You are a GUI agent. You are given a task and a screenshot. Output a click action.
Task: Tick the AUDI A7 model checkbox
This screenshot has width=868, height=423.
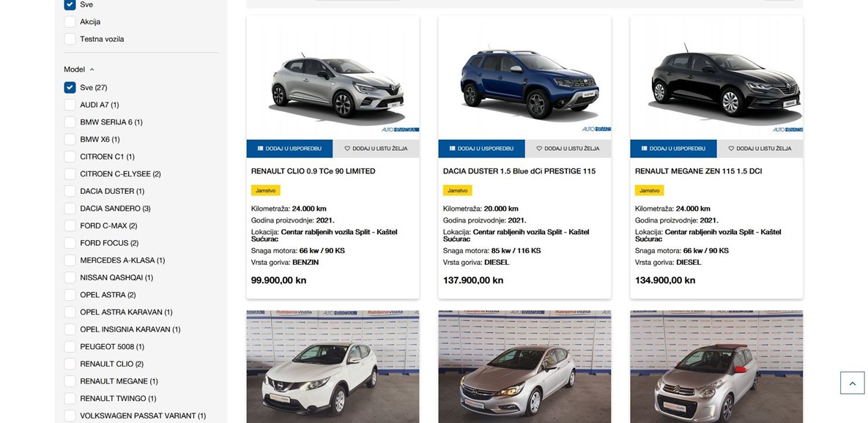pyautogui.click(x=70, y=105)
